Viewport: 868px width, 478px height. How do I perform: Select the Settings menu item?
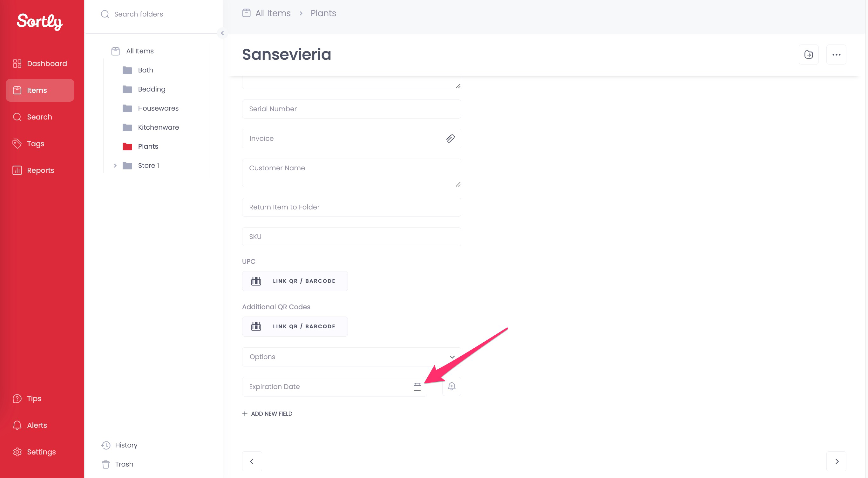41,452
